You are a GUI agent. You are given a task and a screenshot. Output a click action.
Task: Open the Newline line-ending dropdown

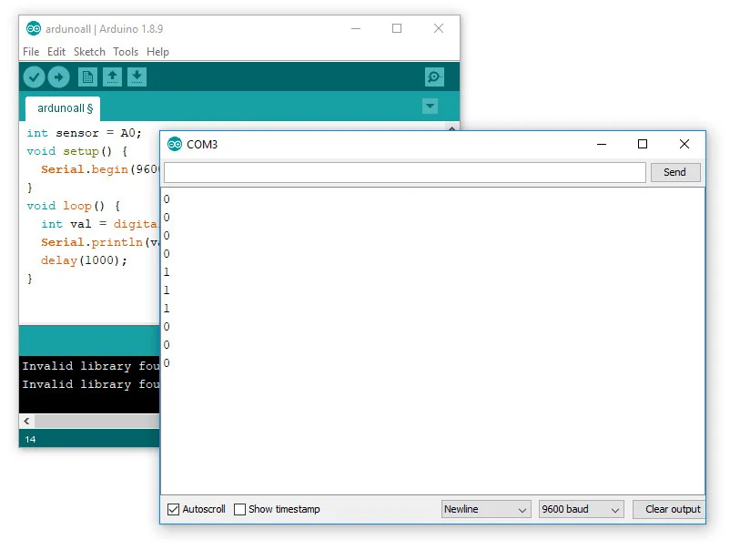coord(486,509)
